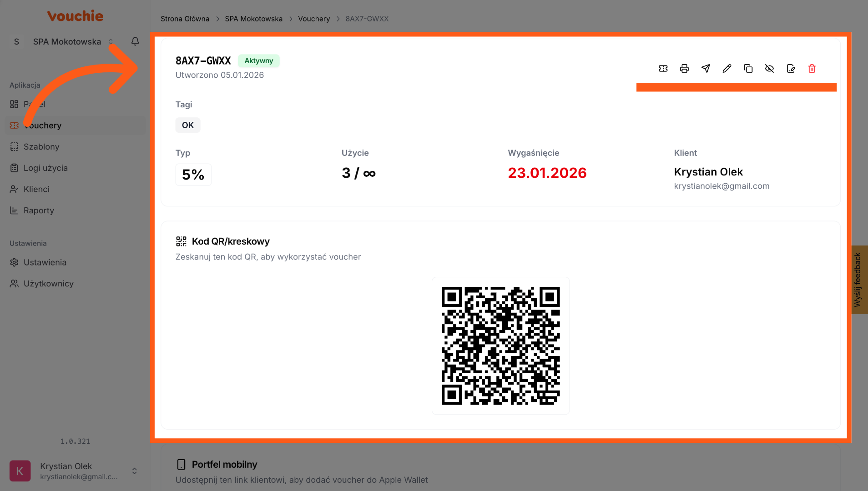Image resolution: width=868 pixels, height=491 pixels.
Task: Open Raporty from the sidebar
Action: [39, 210]
